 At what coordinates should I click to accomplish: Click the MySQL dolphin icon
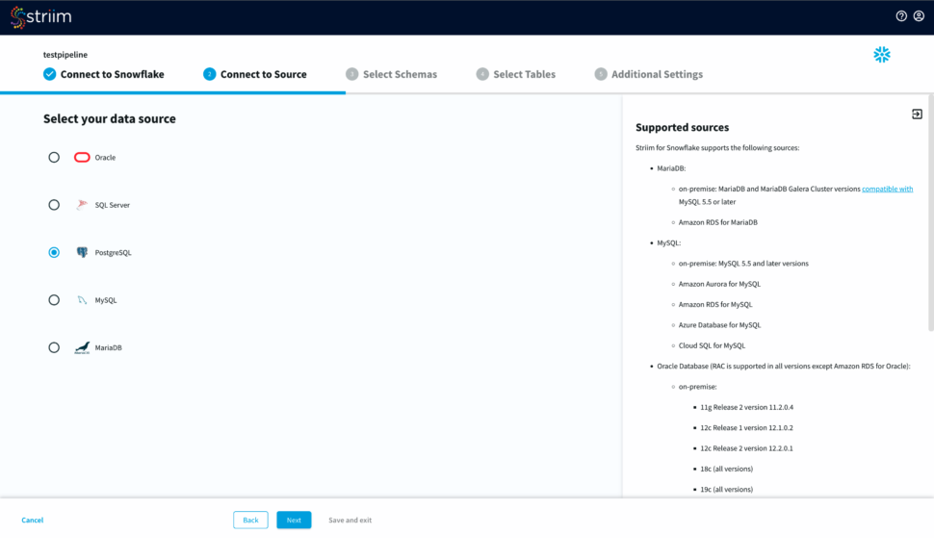(82, 300)
